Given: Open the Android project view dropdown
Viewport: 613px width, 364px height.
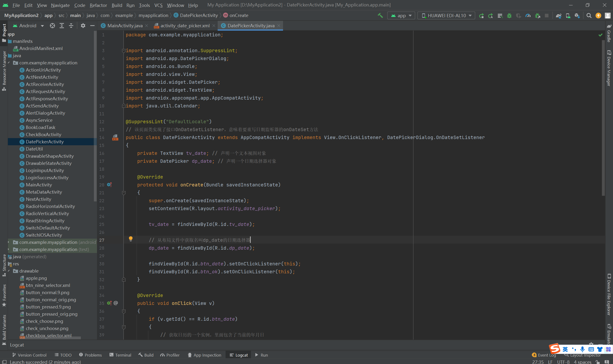Looking at the screenshot, I should 28,26.
